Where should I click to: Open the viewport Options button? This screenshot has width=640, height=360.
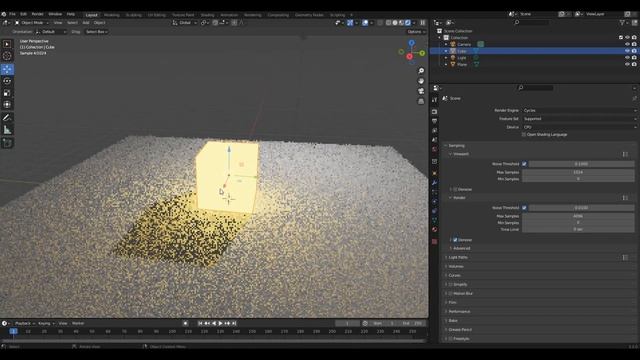click(416, 31)
